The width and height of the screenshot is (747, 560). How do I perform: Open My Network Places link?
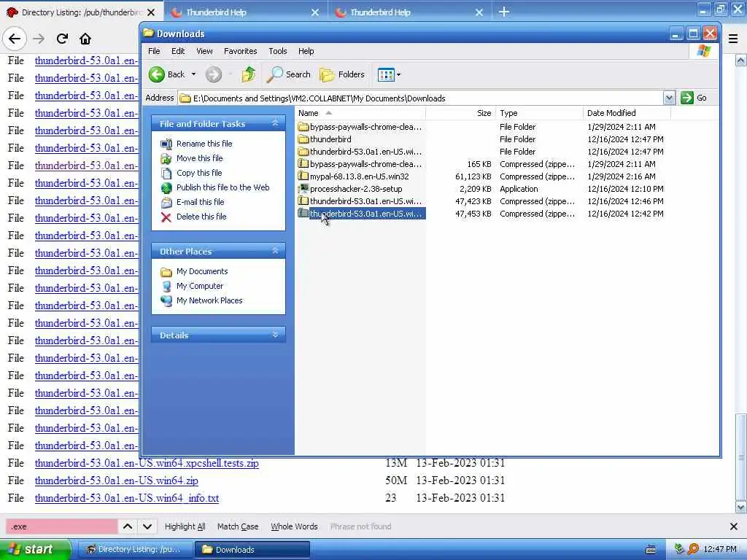tap(209, 300)
